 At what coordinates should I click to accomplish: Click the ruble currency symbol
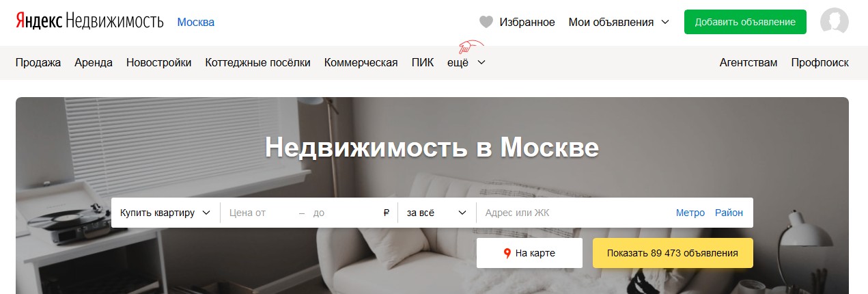tap(387, 213)
